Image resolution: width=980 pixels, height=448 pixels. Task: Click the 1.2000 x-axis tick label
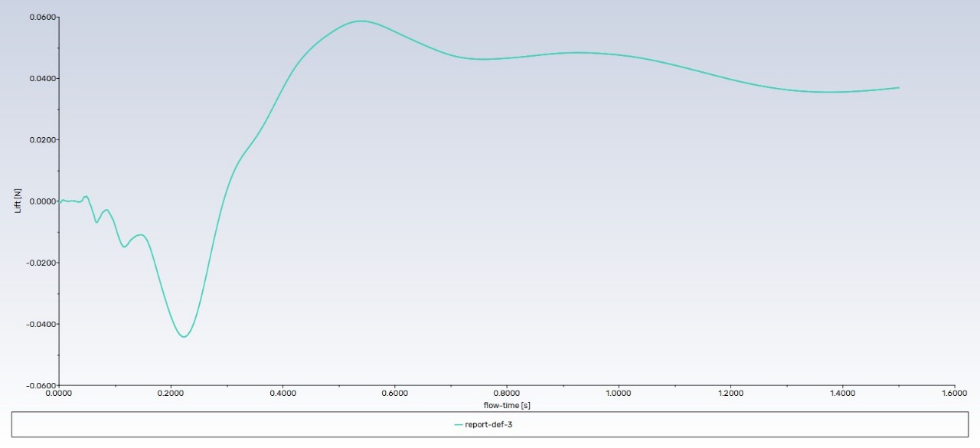coord(730,394)
